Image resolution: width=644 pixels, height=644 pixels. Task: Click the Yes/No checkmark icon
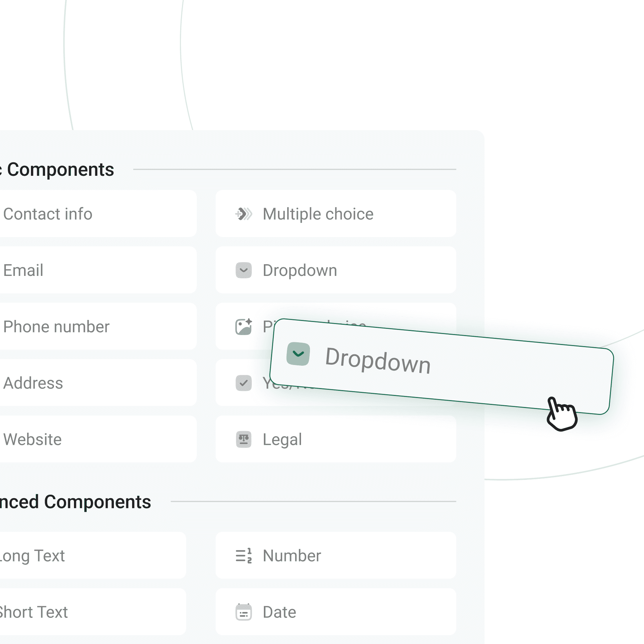pos(244,383)
